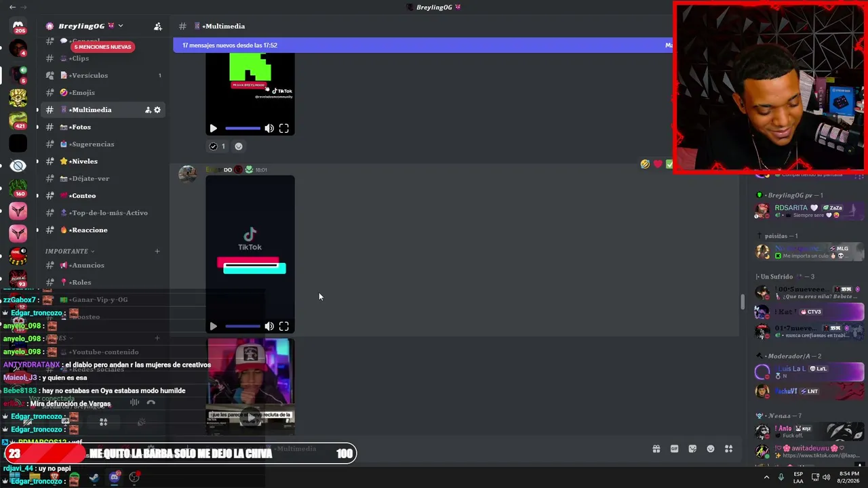Open taskbar microphone tray icon
This screenshot has width=868, height=488.
[781, 477]
